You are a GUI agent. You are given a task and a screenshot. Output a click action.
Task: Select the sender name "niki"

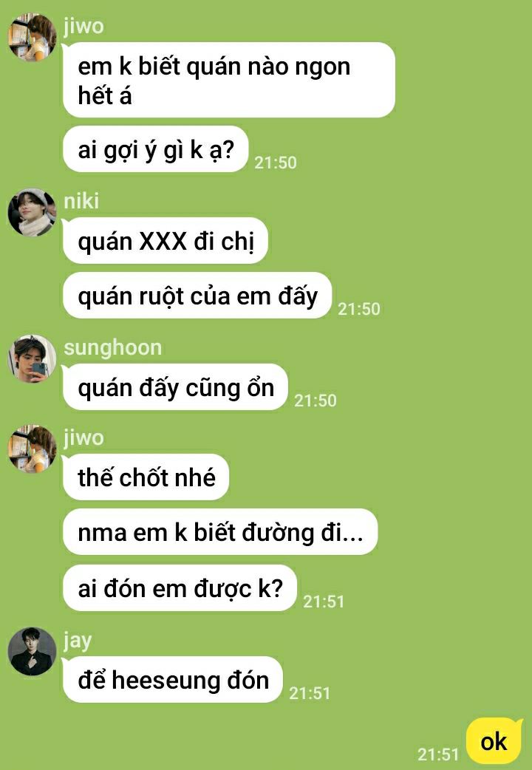pyautogui.click(x=81, y=201)
